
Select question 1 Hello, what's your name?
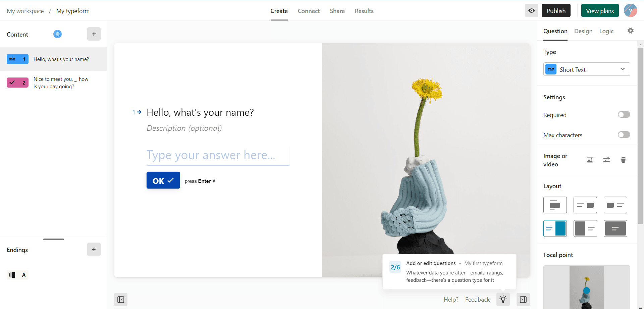point(53,59)
